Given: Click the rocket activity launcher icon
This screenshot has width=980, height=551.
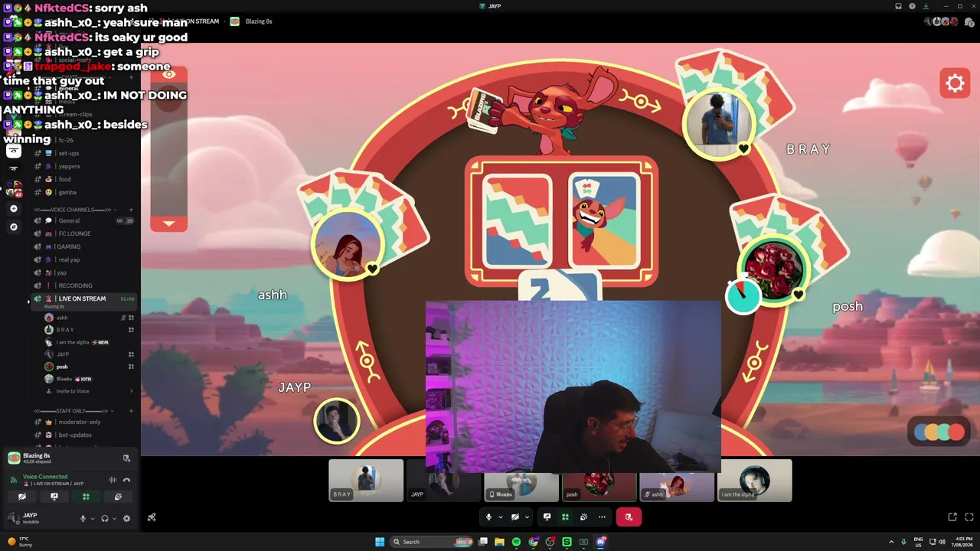Looking at the screenshot, I should (x=152, y=517).
